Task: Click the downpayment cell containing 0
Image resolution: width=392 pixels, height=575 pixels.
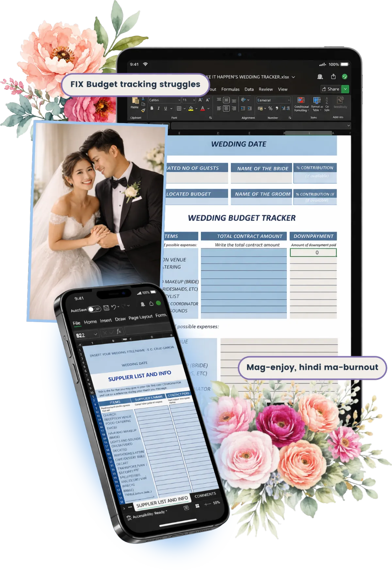Action: pos(313,253)
